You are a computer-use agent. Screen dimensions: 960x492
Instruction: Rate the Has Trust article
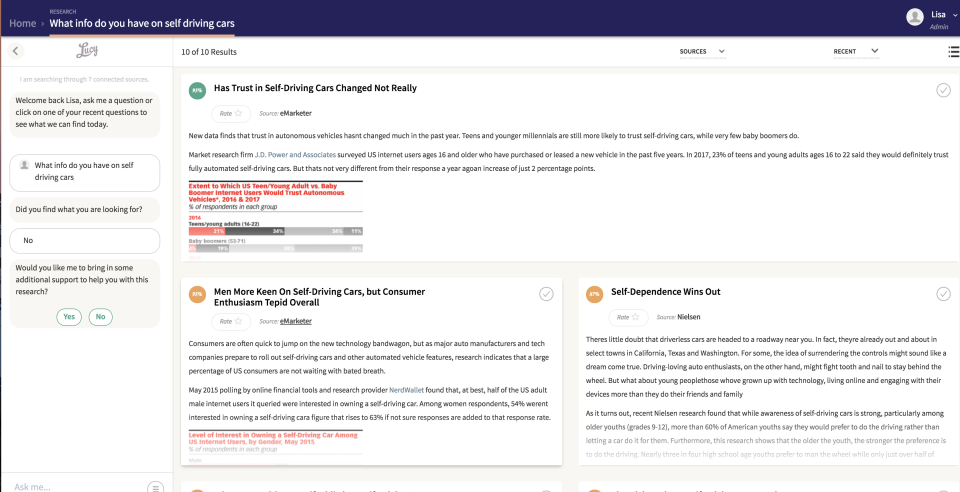231,114
